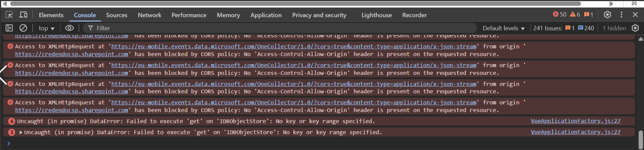Open the top JavaScript context dropdown
The width and height of the screenshot is (644, 150).
coord(46,28)
